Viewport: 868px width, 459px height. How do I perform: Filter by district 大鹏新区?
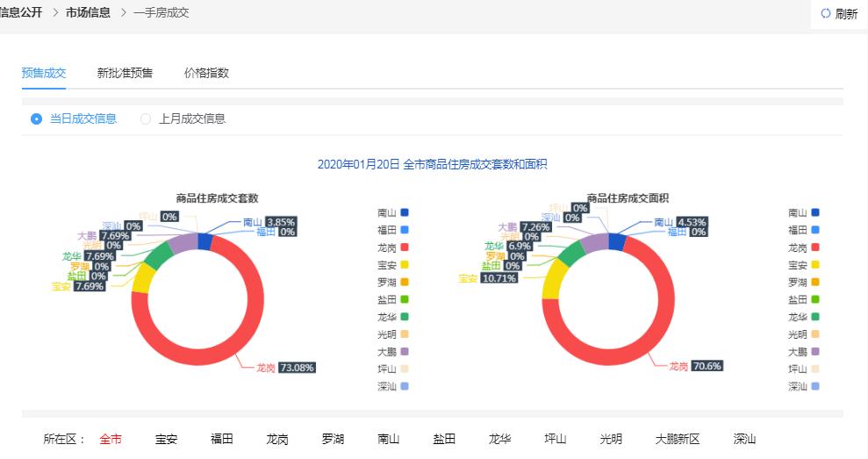pyautogui.click(x=678, y=439)
